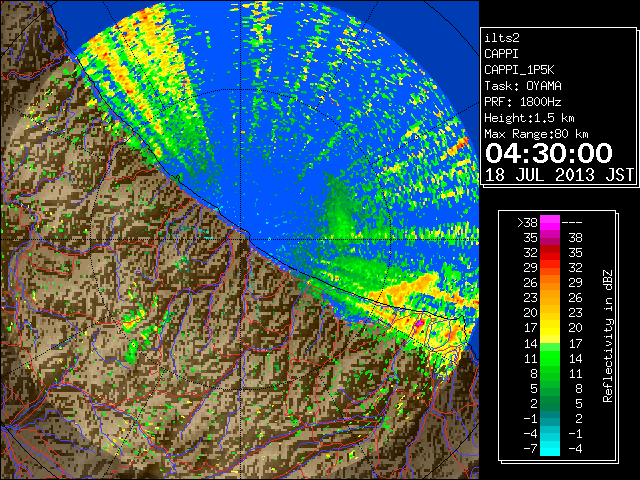Image resolution: width=640 pixels, height=480 pixels.
Task: Click the 'Max Range:80 km' text
Action: point(536,134)
